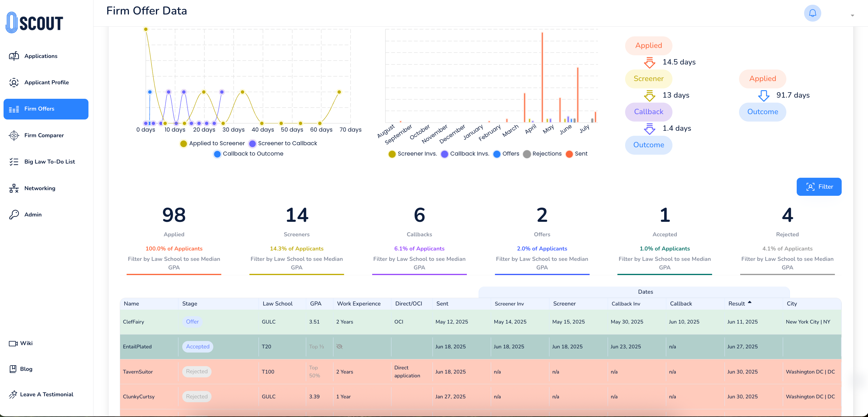
Task: Open the Applications megaphone icon
Action: [x=14, y=56]
